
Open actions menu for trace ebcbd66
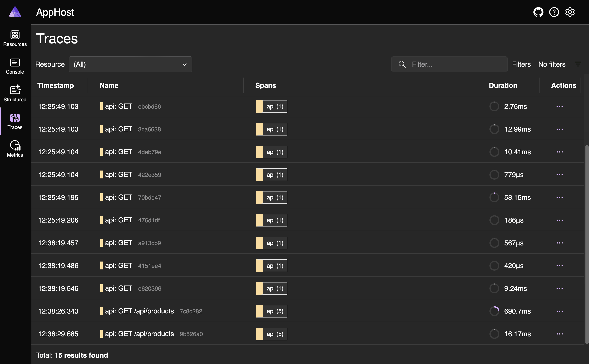coord(559,106)
